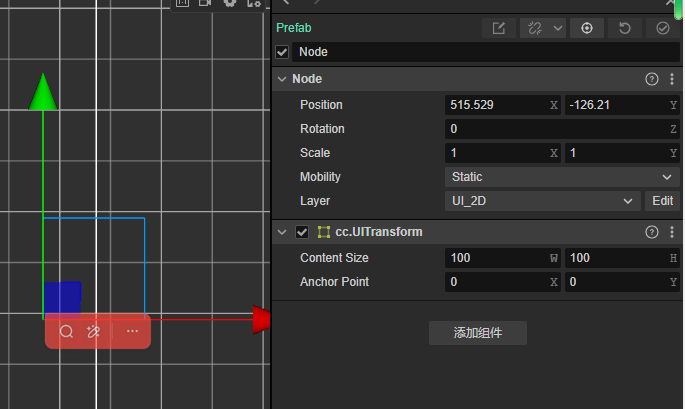Click the Mobility property label
Viewport: 685px width, 409px height.
[x=320, y=177]
